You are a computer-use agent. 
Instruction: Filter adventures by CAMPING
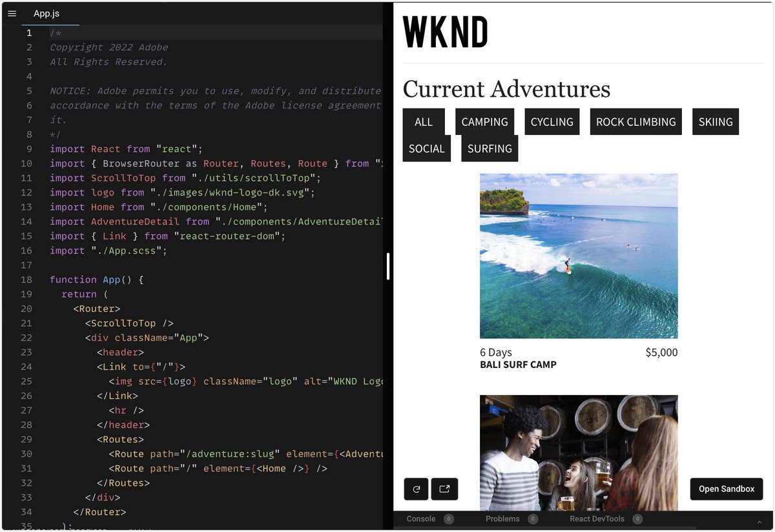(x=484, y=121)
